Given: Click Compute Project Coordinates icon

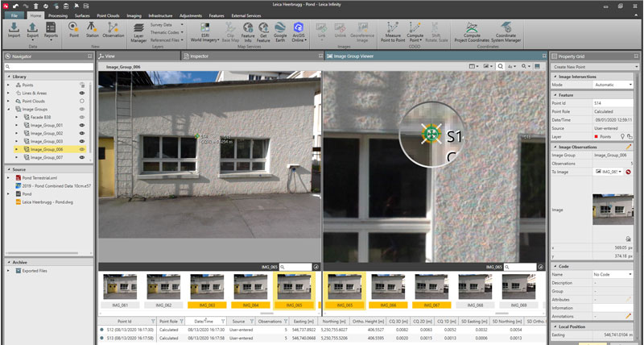Looking at the screenshot, I should coord(473,31).
